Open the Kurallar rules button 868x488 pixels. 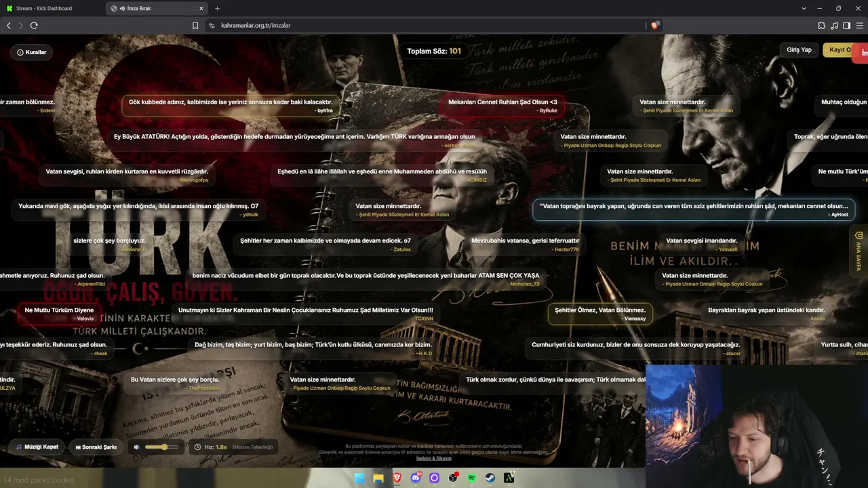point(32,52)
